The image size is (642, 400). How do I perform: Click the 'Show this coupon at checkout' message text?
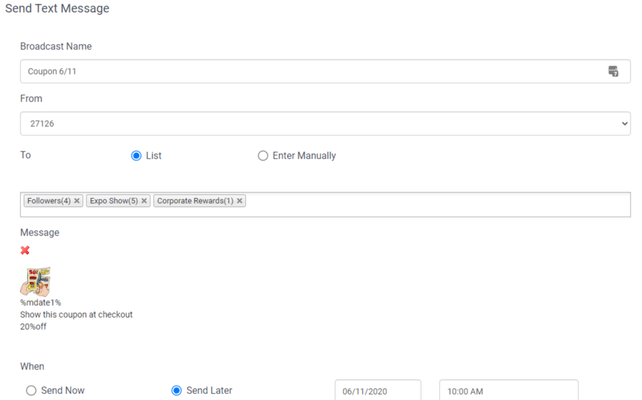(76, 314)
